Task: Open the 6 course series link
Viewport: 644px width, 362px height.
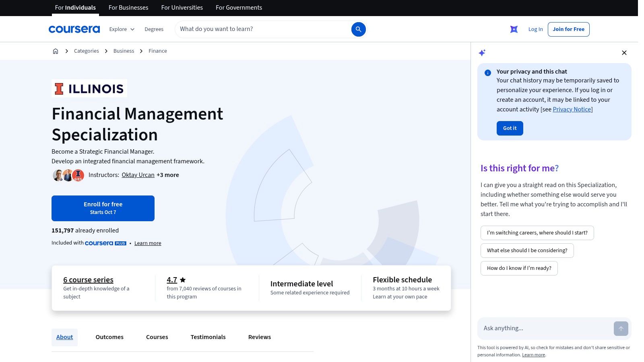Action: click(x=88, y=280)
